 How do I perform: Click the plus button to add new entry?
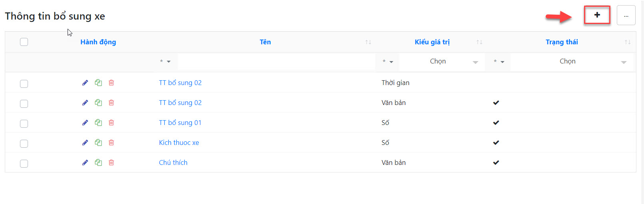597,15
